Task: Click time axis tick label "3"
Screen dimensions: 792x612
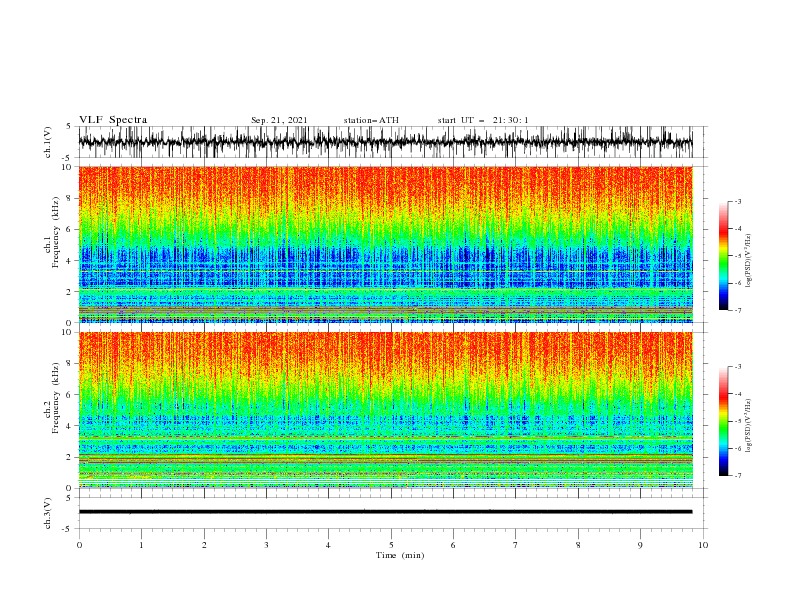Action: (266, 545)
